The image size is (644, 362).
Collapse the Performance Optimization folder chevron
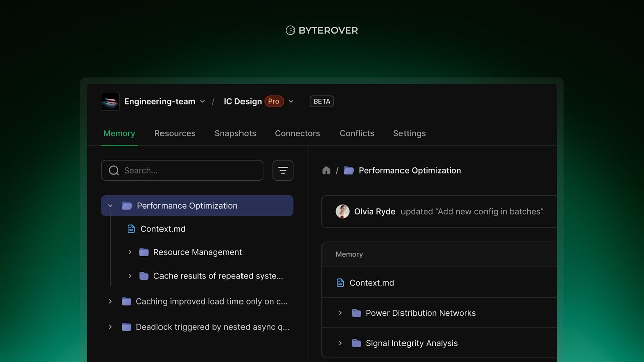tap(110, 206)
